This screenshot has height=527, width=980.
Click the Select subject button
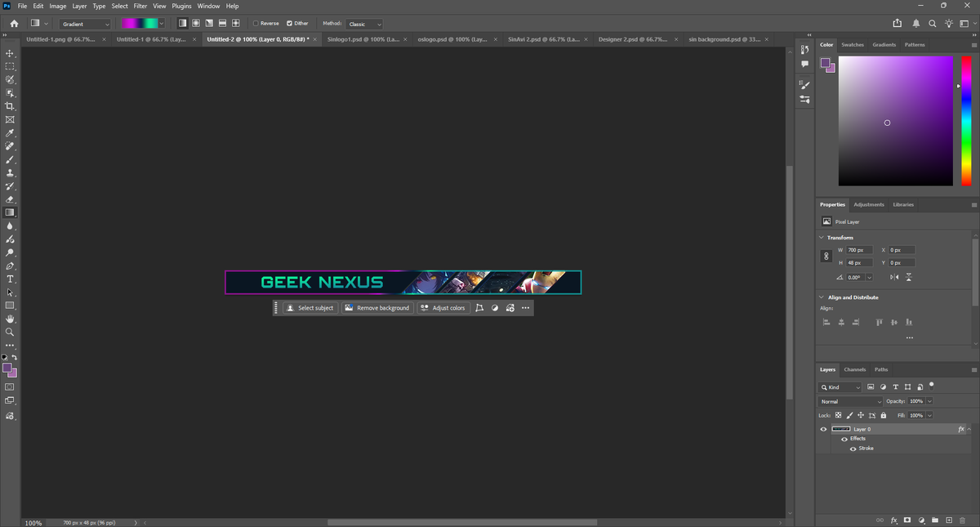310,308
